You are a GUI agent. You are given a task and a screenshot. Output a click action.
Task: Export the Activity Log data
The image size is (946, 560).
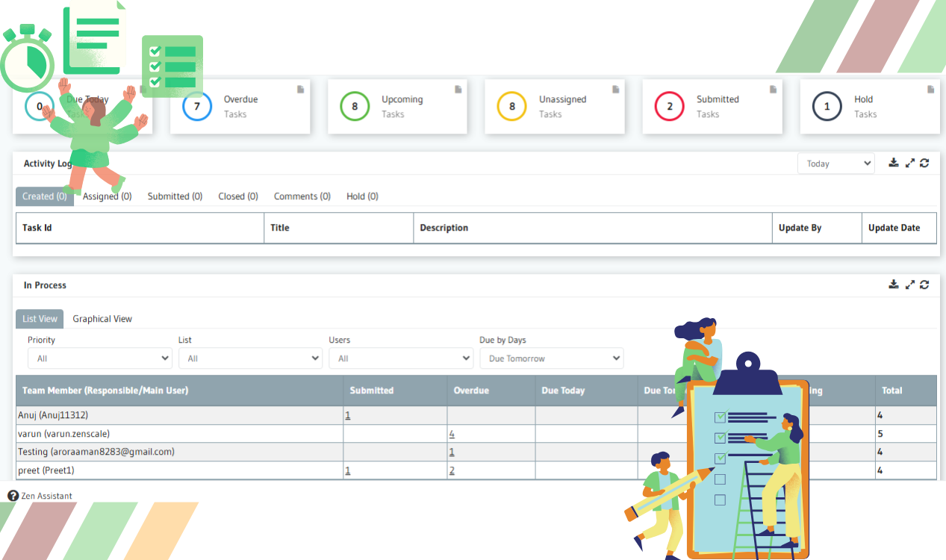pos(894,163)
